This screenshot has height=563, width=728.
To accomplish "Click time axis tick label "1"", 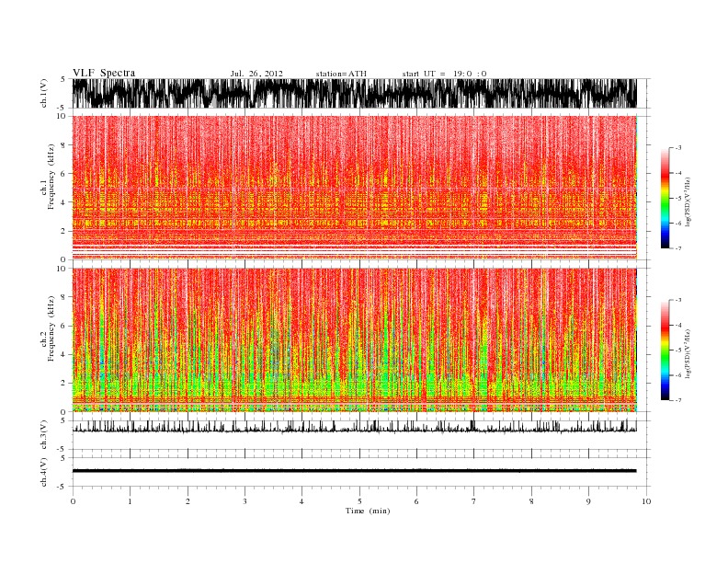I will click(x=130, y=501).
